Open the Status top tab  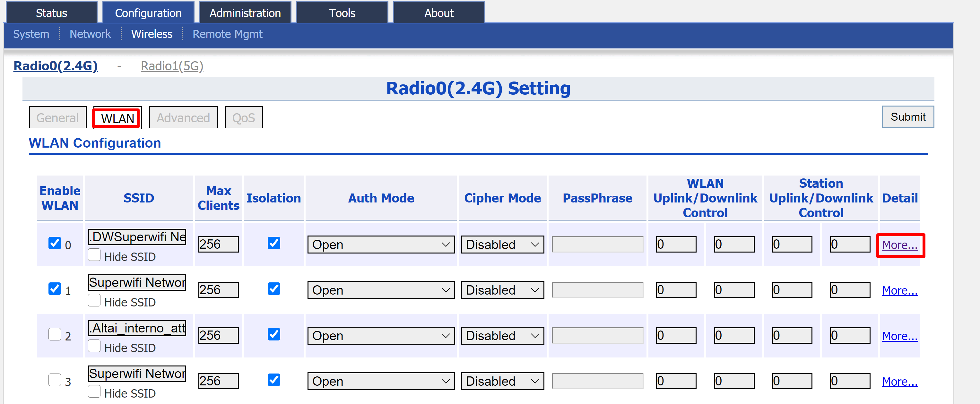[51, 13]
